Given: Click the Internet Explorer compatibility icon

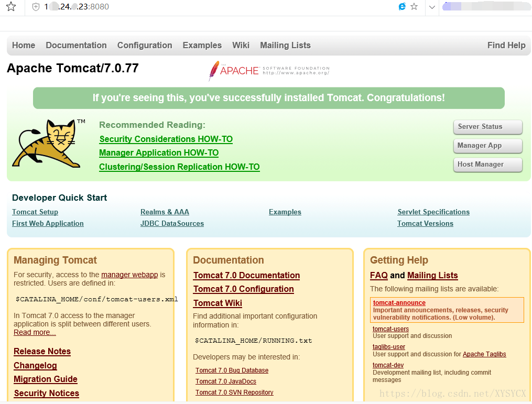Looking at the screenshot, I should coord(402,6).
